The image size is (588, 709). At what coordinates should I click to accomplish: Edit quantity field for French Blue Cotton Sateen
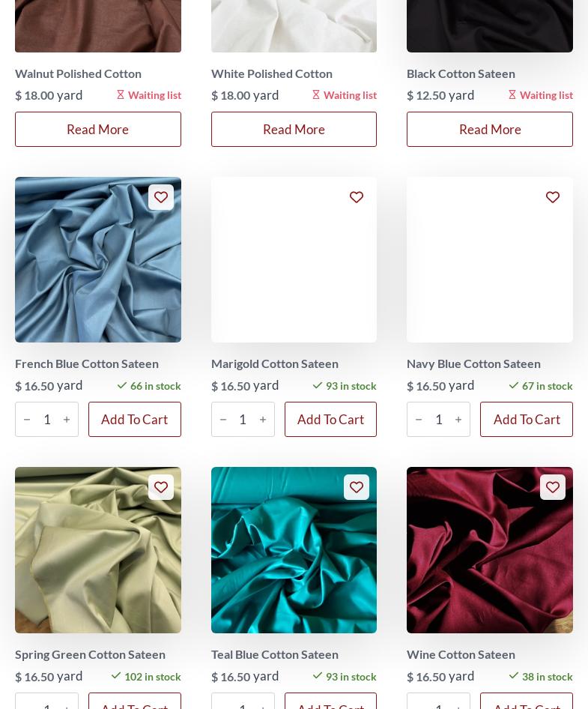(47, 420)
